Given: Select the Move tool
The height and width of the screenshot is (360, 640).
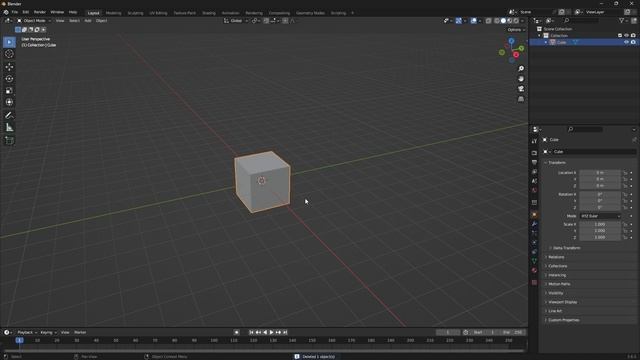Looking at the screenshot, I should [9, 67].
